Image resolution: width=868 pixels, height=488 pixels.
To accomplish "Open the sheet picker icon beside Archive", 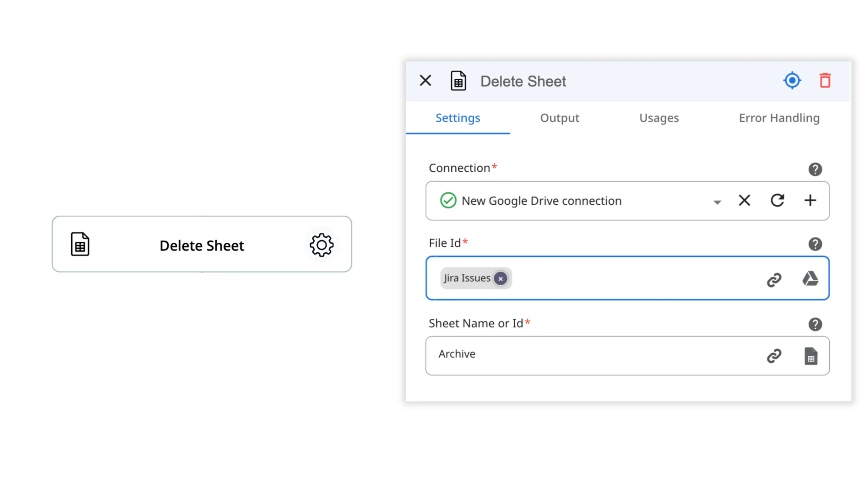I will [x=811, y=356].
